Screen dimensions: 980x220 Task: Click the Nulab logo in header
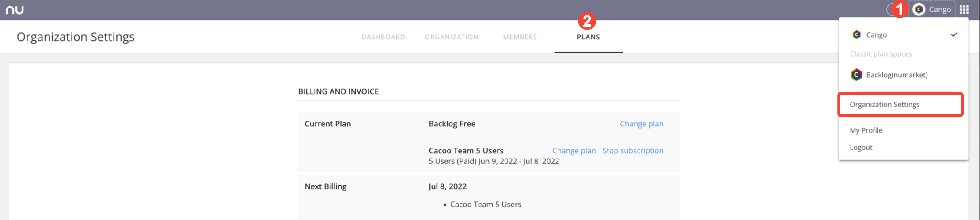(x=15, y=10)
